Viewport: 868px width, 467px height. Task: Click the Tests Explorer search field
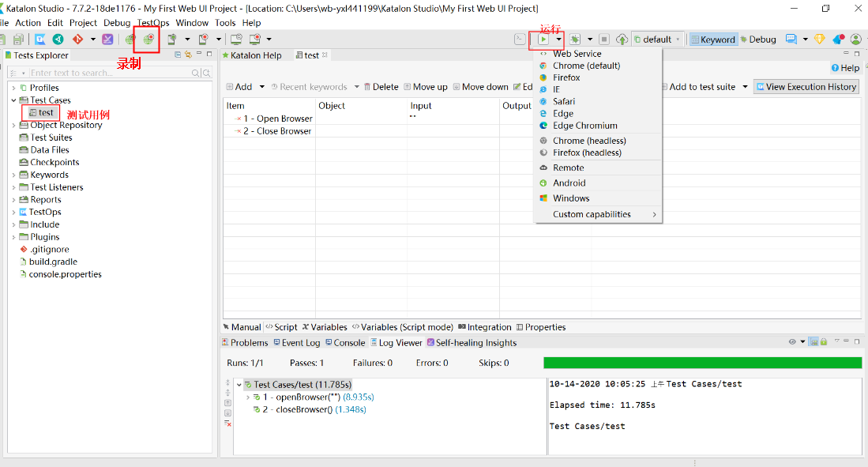point(110,73)
